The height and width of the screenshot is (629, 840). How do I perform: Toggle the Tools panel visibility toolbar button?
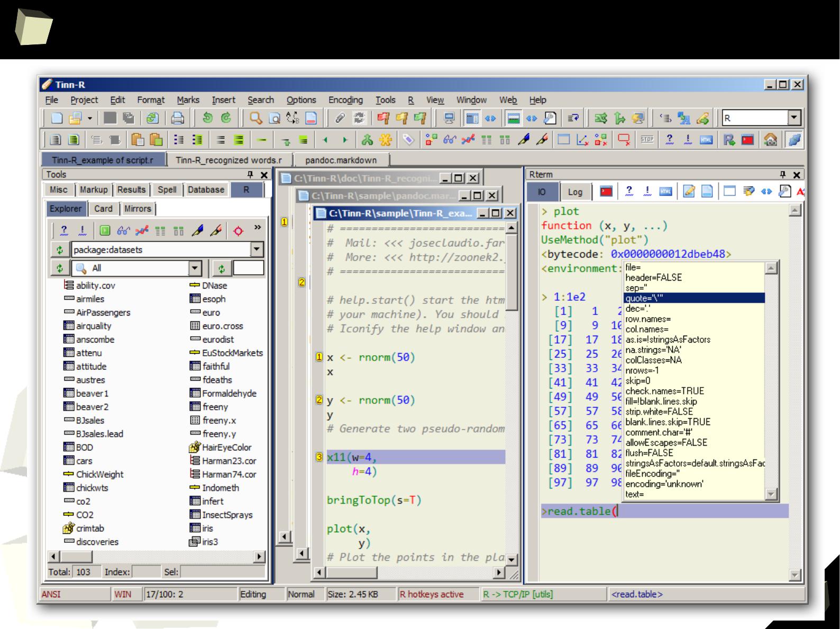tap(471, 118)
